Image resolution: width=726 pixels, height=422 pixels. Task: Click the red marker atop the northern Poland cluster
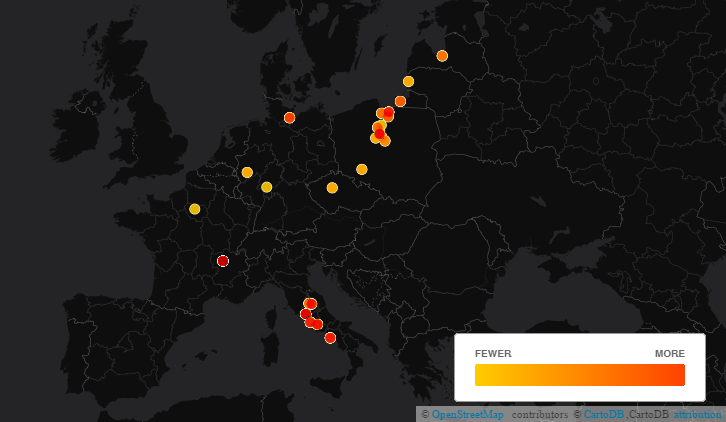(x=389, y=112)
